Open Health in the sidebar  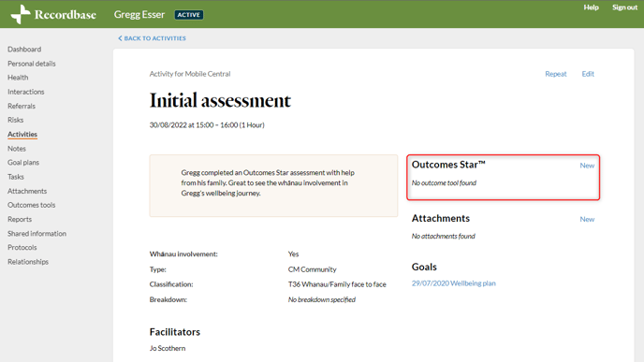click(x=18, y=78)
